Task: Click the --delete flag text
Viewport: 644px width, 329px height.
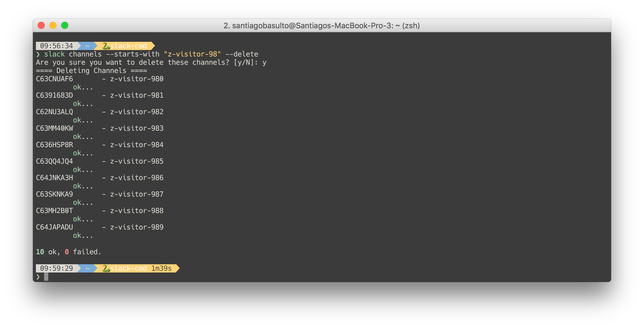Action: point(242,54)
